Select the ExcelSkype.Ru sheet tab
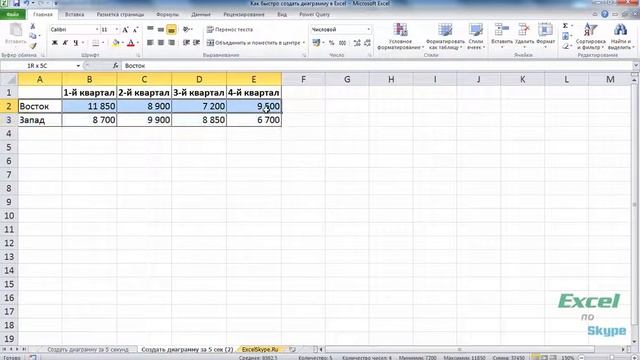640x360 pixels. coord(260,349)
